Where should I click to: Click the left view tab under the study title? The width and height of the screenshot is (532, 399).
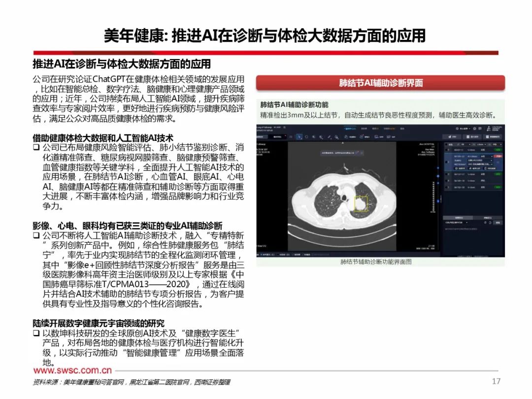pyautogui.click(x=262, y=137)
